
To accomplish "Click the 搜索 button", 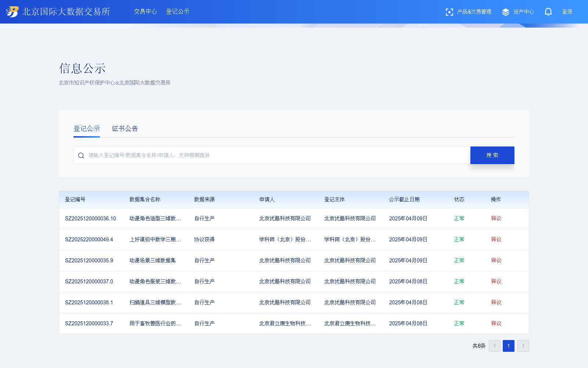I will coord(492,155).
